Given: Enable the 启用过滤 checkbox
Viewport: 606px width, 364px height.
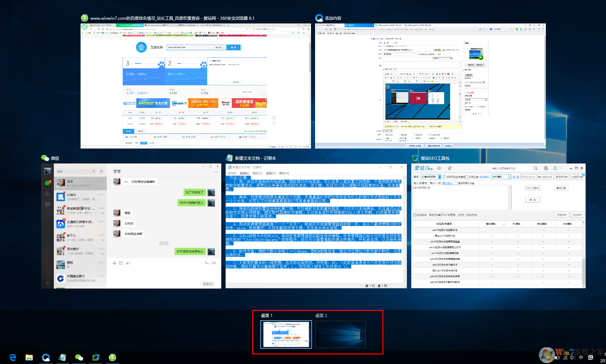Looking at the screenshot, I should [467, 177].
